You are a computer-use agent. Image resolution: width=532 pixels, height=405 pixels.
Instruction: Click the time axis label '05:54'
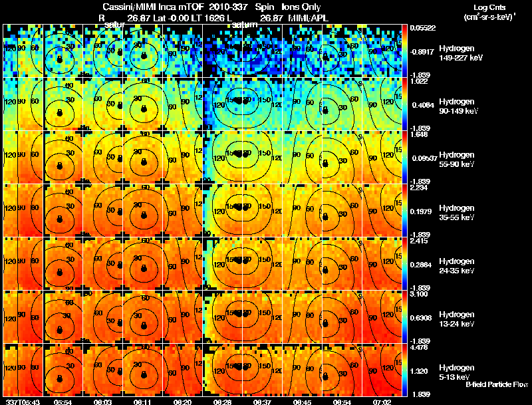63,402
